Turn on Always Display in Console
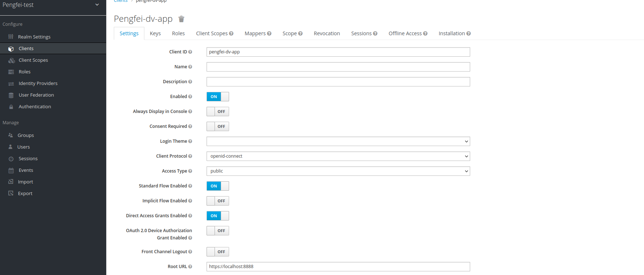 pyautogui.click(x=218, y=112)
